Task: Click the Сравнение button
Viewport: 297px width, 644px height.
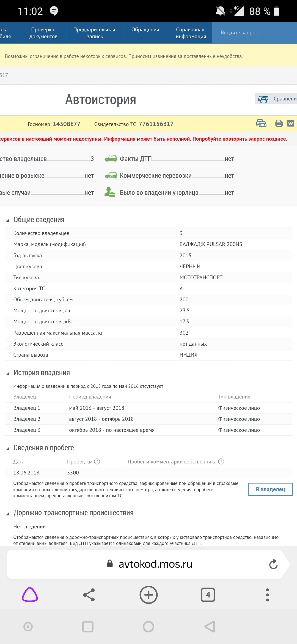Action: pyautogui.click(x=276, y=99)
